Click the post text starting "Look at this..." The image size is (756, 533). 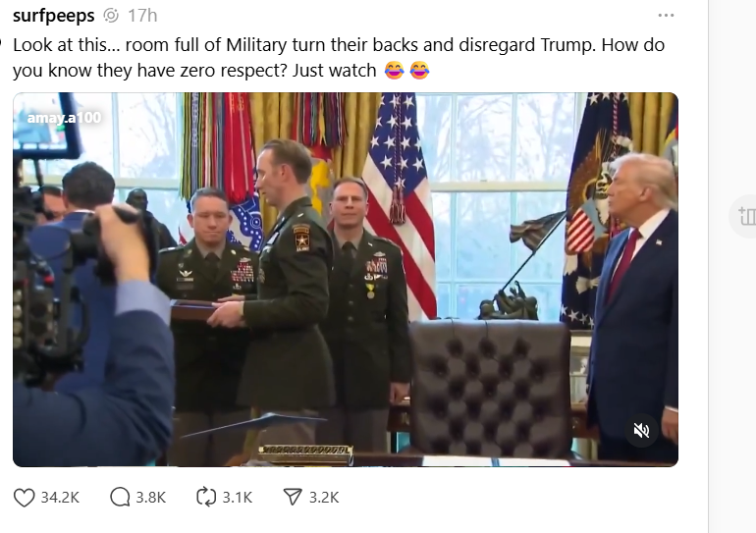click(339, 57)
